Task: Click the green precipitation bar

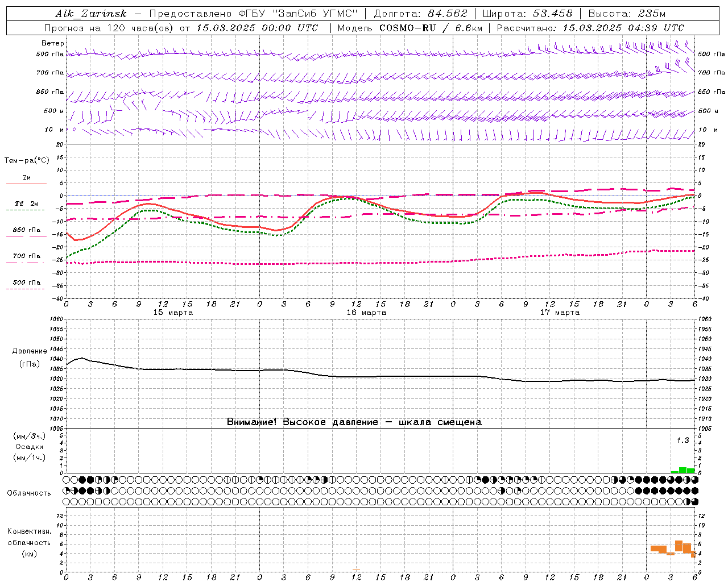Action: 683,470
